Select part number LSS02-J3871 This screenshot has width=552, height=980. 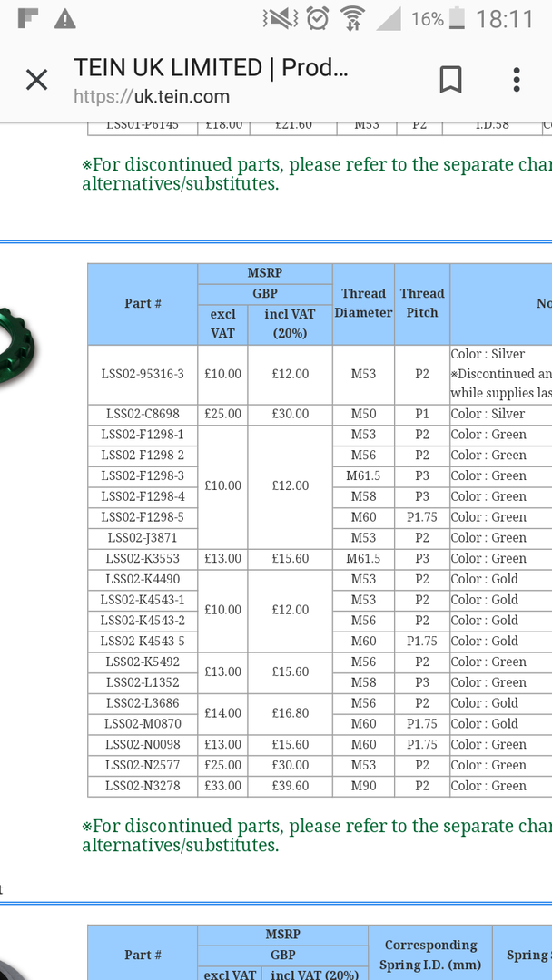point(143,538)
